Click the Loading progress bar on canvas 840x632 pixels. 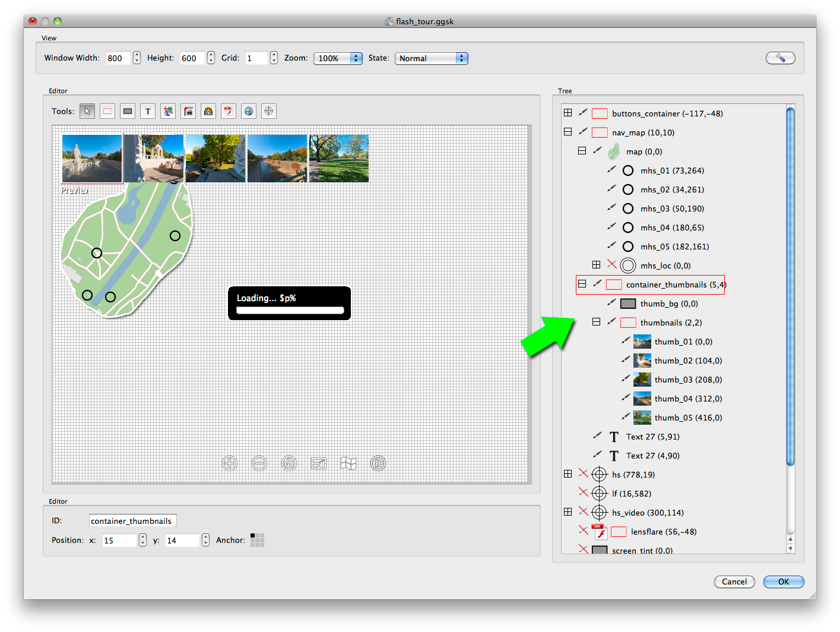(290, 310)
